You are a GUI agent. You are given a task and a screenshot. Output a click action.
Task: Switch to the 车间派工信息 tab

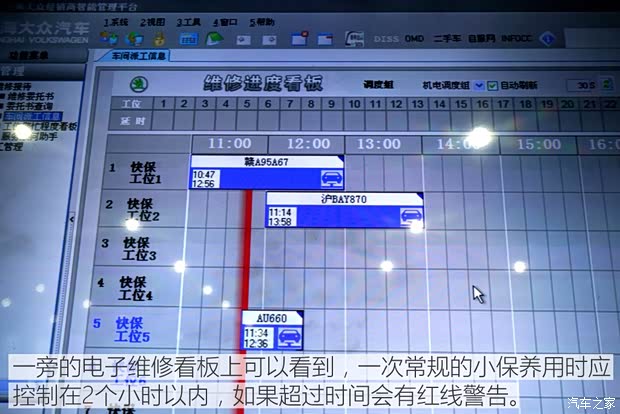pos(138,56)
